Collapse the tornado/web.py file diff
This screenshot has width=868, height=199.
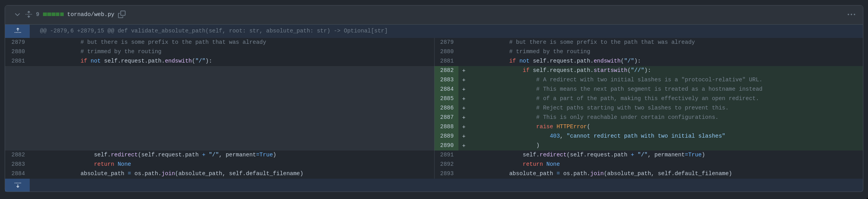click(17, 14)
